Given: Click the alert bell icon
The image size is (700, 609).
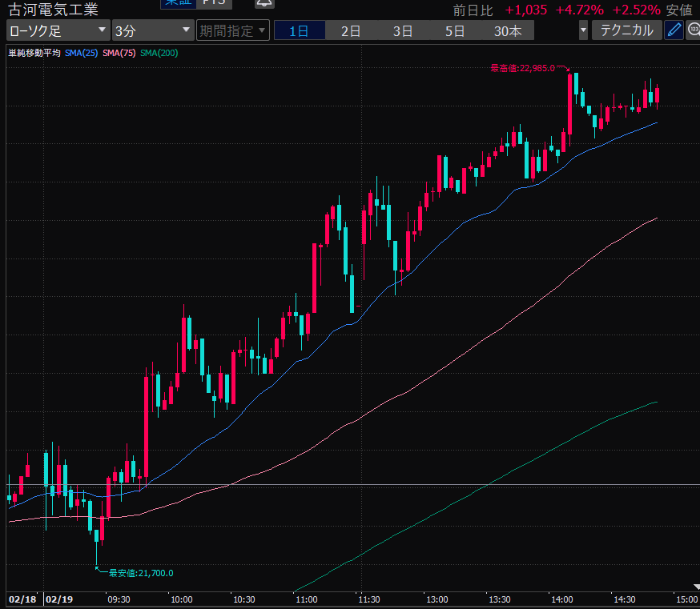Looking at the screenshot, I should (x=264, y=3).
